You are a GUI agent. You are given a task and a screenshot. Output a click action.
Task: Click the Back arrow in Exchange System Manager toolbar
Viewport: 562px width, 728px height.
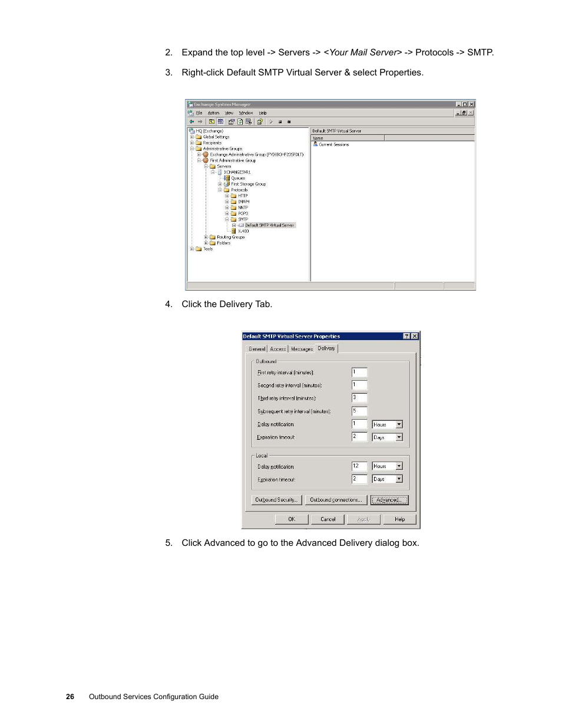pos(192,122)
